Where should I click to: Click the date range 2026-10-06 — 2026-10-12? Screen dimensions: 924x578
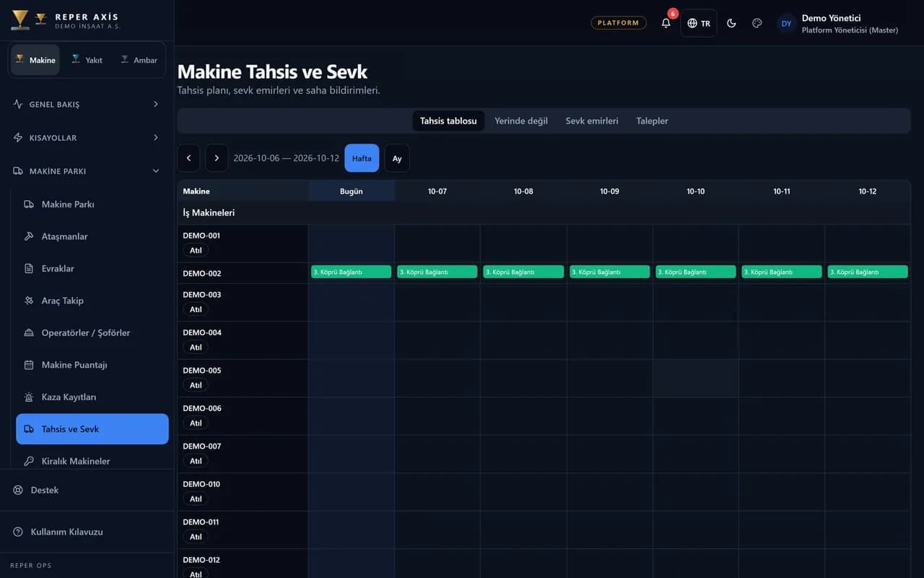coord(286,158)
